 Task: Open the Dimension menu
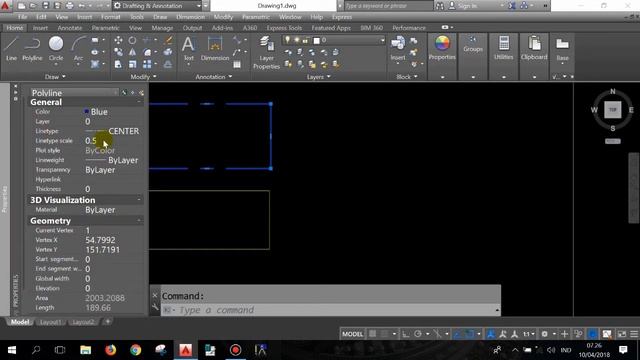tap(190, 17)
